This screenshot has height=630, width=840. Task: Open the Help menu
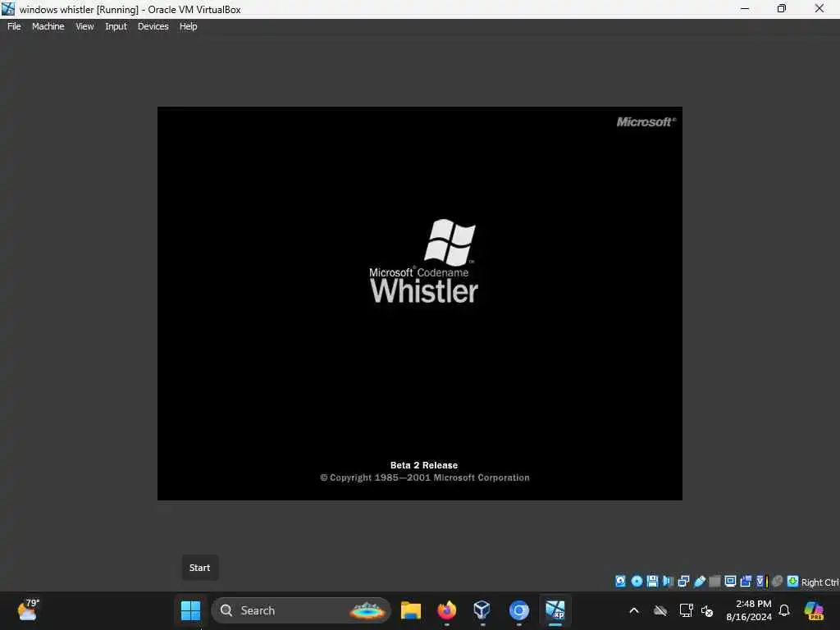pyautogui.click(x=188, y=26)
